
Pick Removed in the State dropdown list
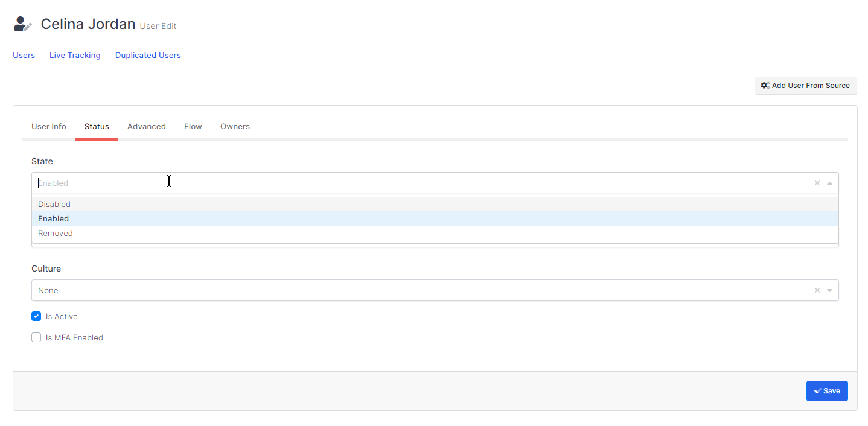(56, 233)
